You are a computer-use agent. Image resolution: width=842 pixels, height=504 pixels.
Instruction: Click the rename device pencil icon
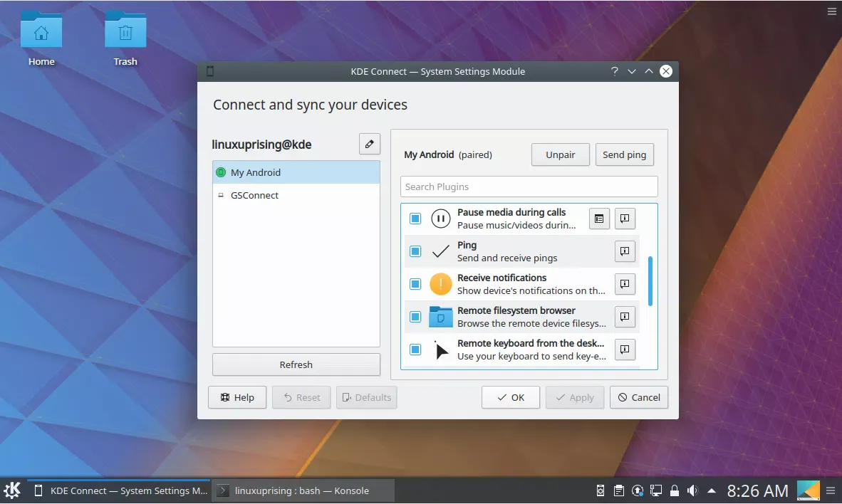pyautogui.click(x=369, y=144)
